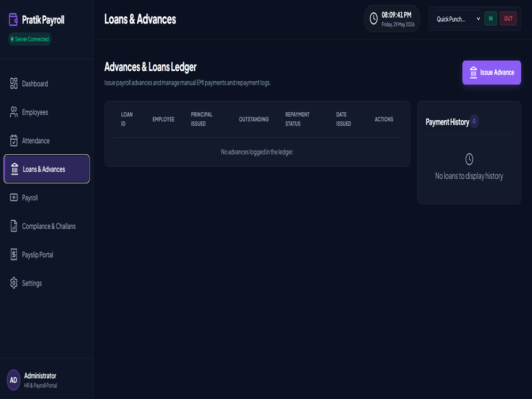Click the OUTSTANDING column header

[254, 119]
